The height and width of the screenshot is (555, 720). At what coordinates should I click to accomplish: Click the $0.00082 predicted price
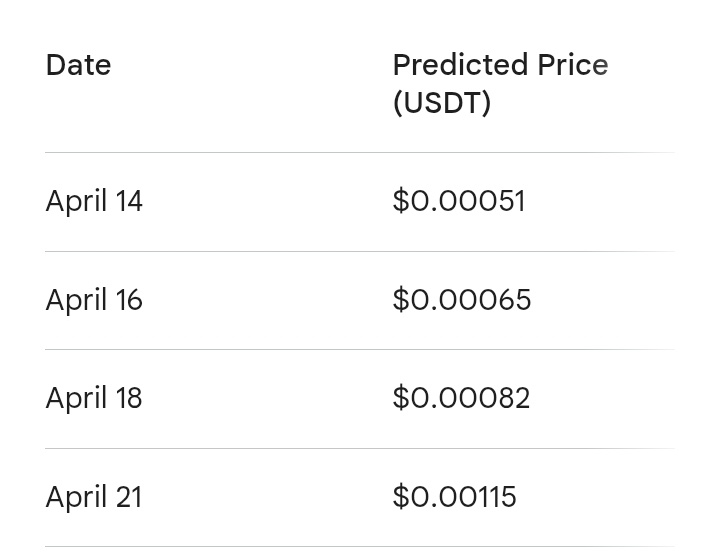[461, 398]
